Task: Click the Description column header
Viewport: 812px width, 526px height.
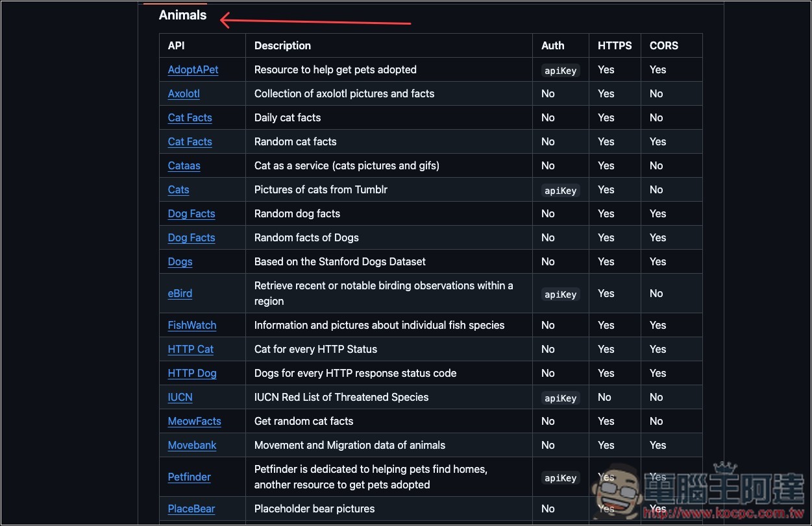Action: pos(282,46)
